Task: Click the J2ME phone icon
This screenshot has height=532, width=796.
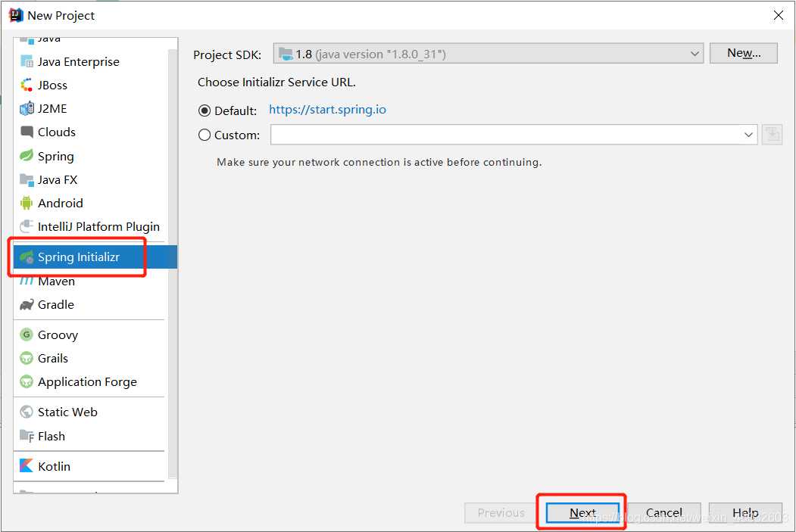Action: coord(27,108)
